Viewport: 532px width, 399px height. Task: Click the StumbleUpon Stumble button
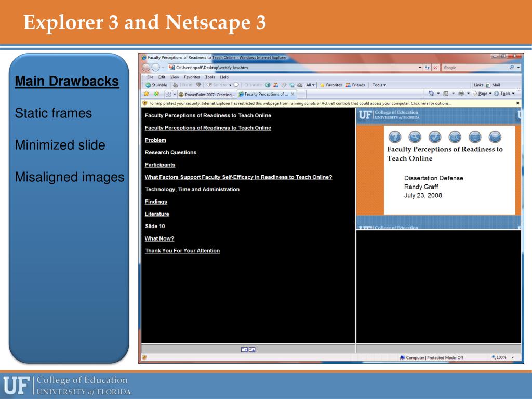coord(156,85)
